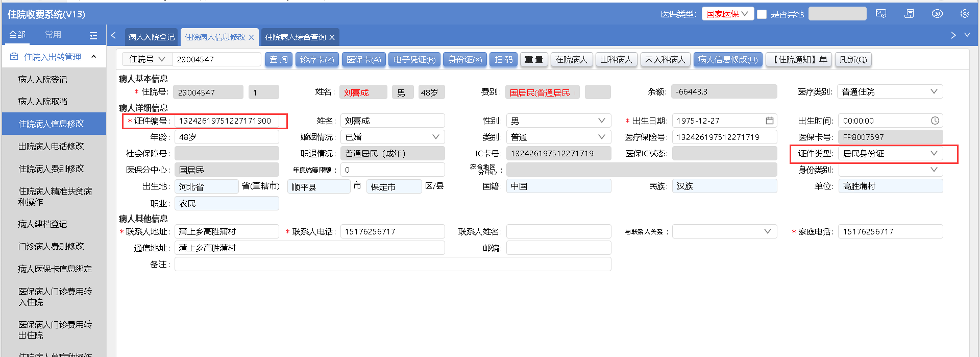Viewport: 980px width, 357px height.
Task: Click the 重置 button
Action: pos(534,60)
